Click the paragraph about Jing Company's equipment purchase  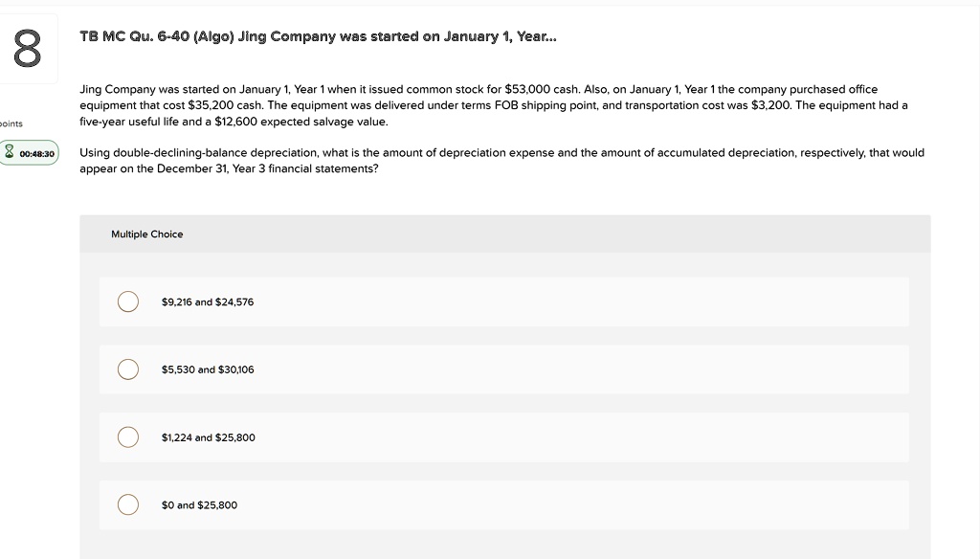[x=494, y=105]
